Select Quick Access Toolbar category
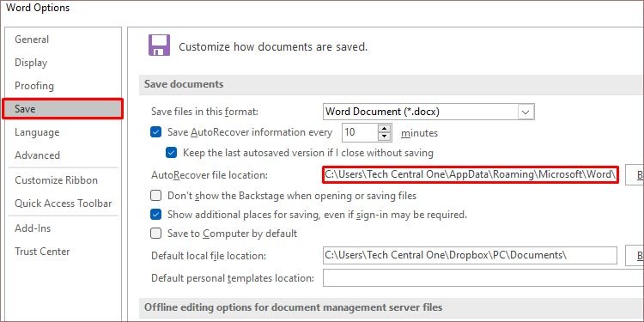This screenshot has height=322, width=644. point(64,204)
